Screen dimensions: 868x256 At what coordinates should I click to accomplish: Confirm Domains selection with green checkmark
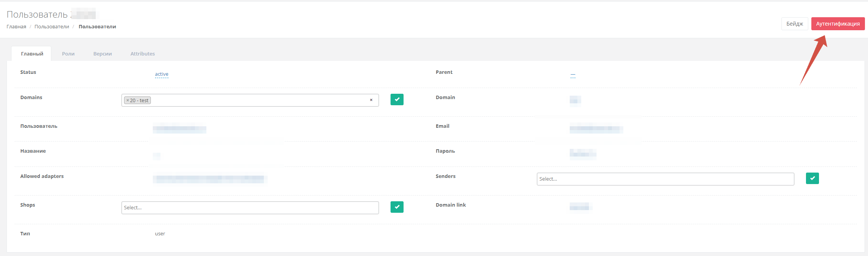397,99
